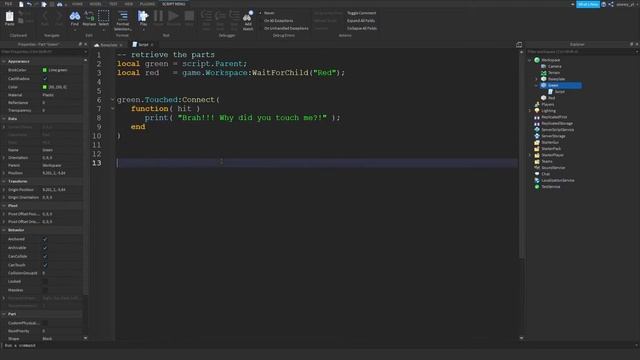Click the Stop square icon in the ribbon
This screenshot has height=360, width=640.
tap(189, 16)
